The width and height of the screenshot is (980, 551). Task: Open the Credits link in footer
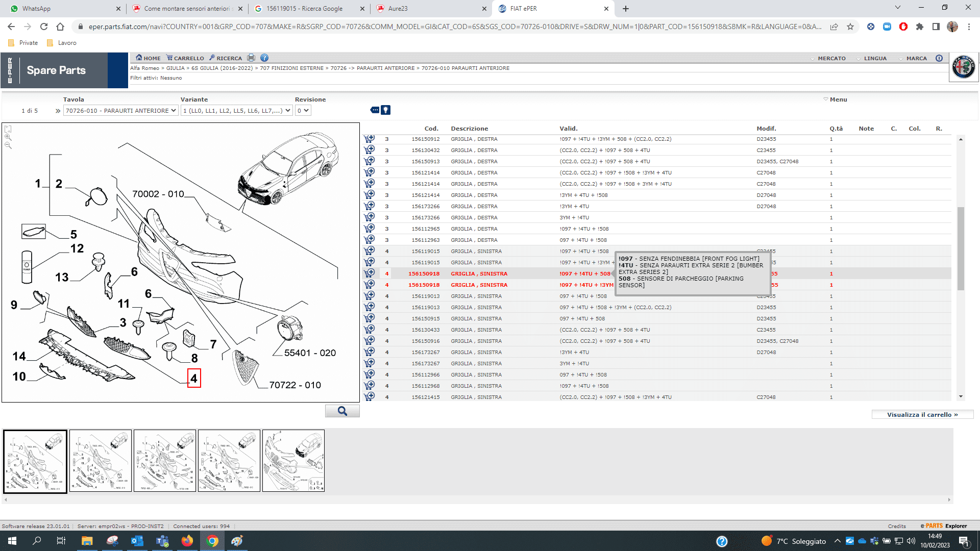click(897, 527)
